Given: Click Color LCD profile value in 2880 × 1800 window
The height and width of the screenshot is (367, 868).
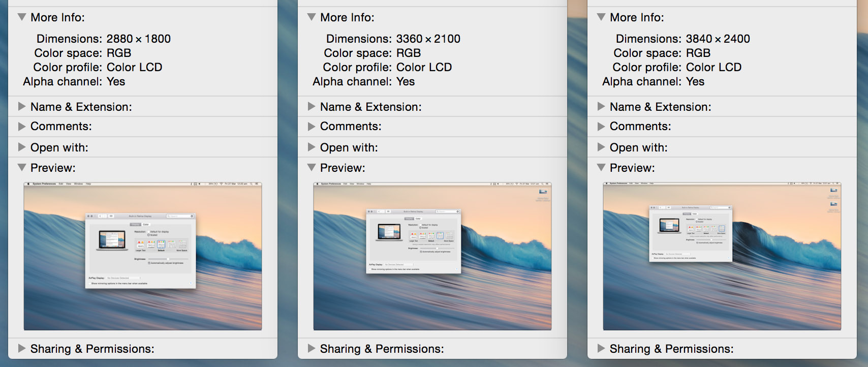Looking at the screenshot, I should [135, 67].
